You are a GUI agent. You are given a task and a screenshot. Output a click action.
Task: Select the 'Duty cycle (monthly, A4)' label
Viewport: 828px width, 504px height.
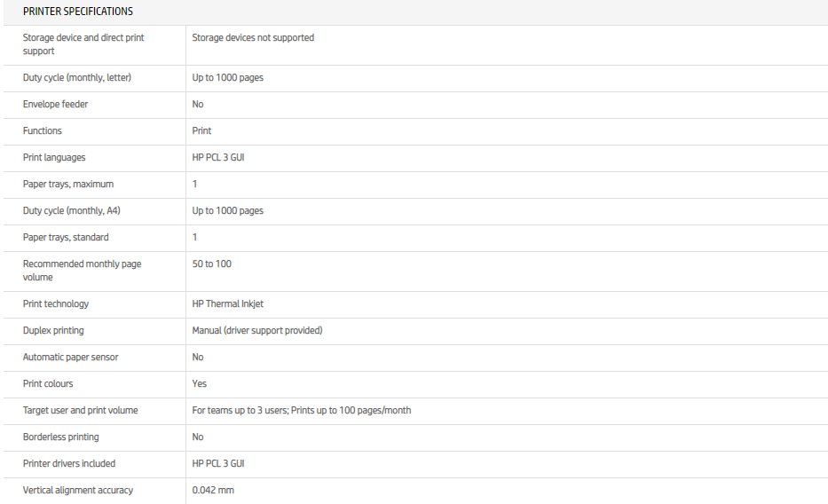pos(71,210)
